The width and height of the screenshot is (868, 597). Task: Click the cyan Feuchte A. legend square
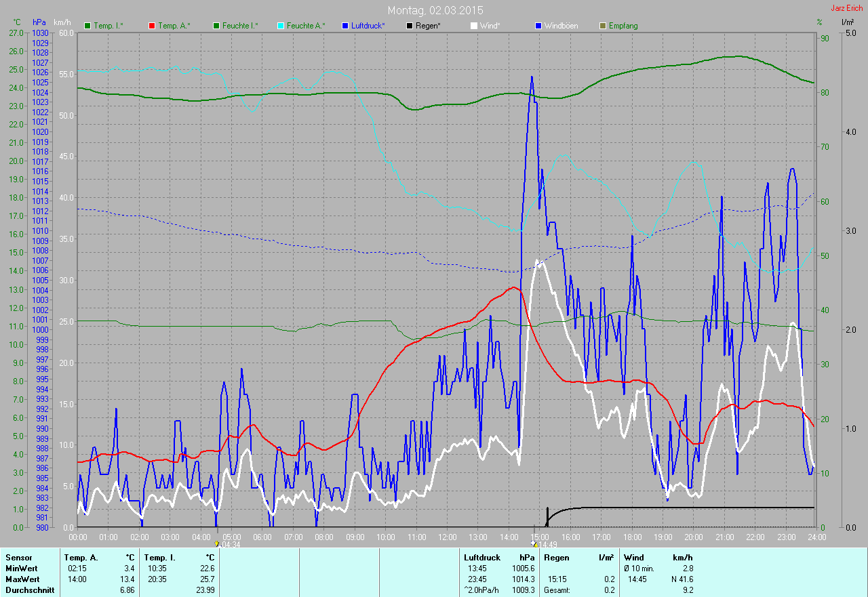coord(280,26)
